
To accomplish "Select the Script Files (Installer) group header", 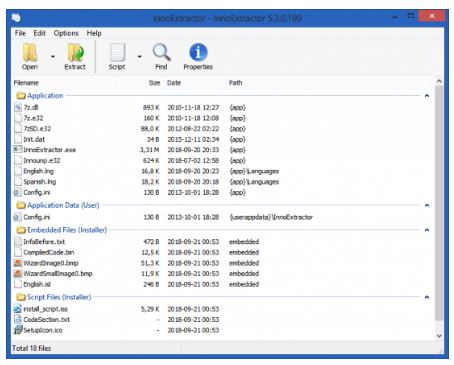I will click(59, 297).
